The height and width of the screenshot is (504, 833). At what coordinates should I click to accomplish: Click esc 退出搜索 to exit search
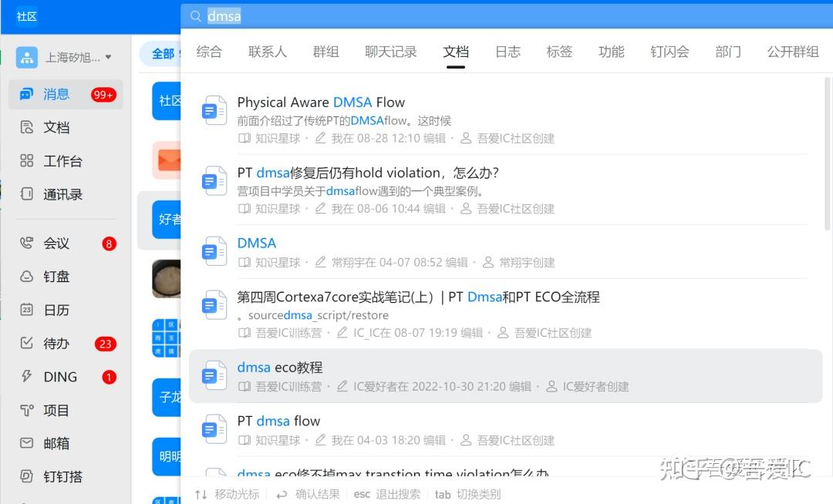(386, 494)
